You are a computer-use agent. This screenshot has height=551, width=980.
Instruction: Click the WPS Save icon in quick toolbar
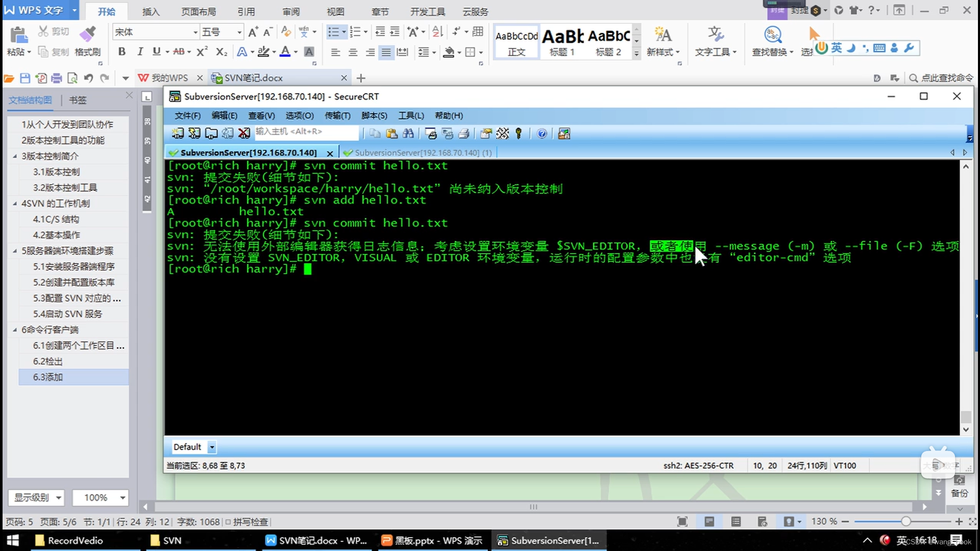(25, 78)
